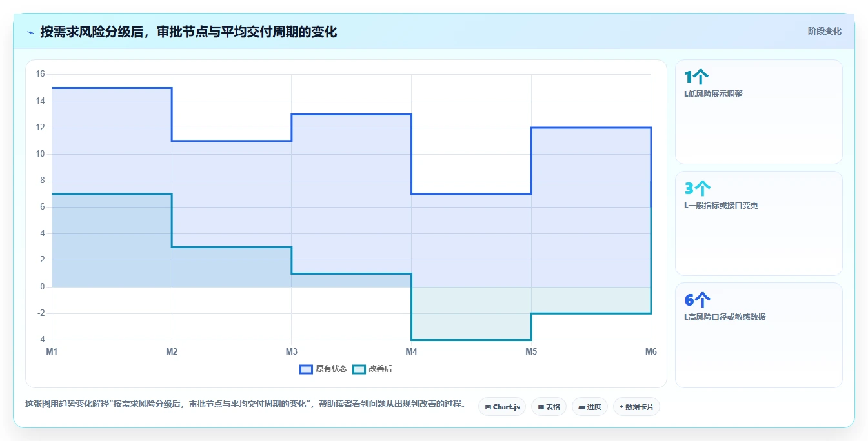
Task: Click the icon inside the Chart.js chip
Action: pos(488,407)
